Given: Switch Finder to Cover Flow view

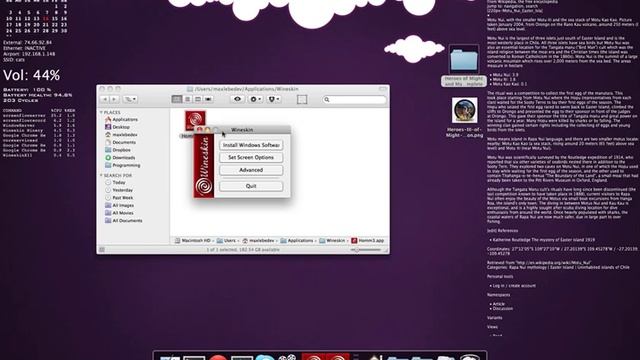Looking at the screenshot, I should 208,99.
